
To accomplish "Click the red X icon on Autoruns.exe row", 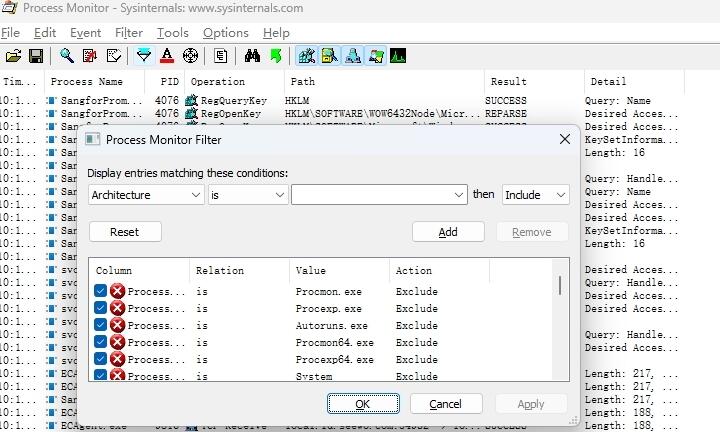I will coord(118,325).
